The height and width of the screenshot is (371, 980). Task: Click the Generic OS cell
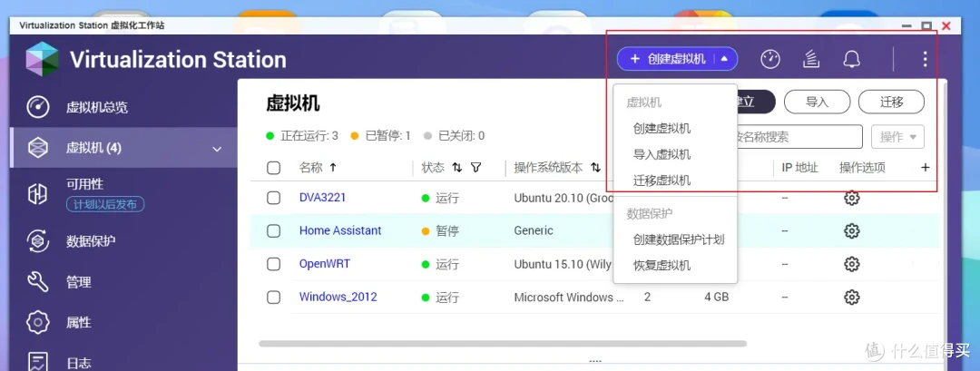pyautogui.click(x=534, y=230)
